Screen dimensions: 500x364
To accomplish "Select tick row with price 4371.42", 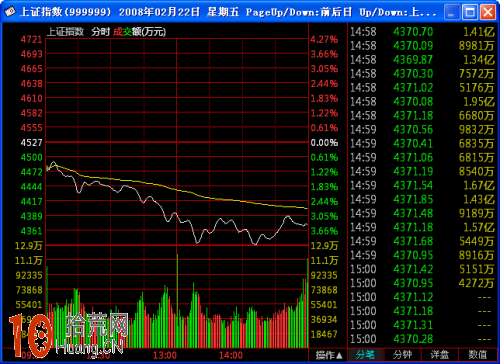I will (x=422, y=269).
